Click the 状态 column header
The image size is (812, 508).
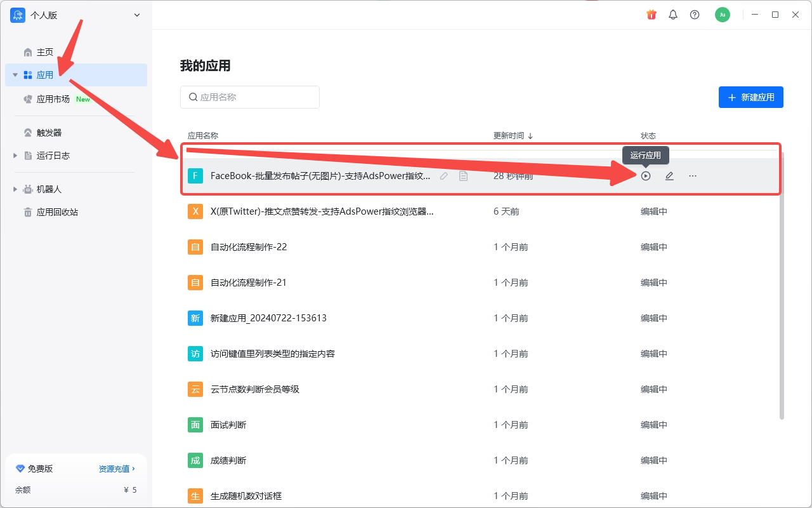[x=648, y=136]
